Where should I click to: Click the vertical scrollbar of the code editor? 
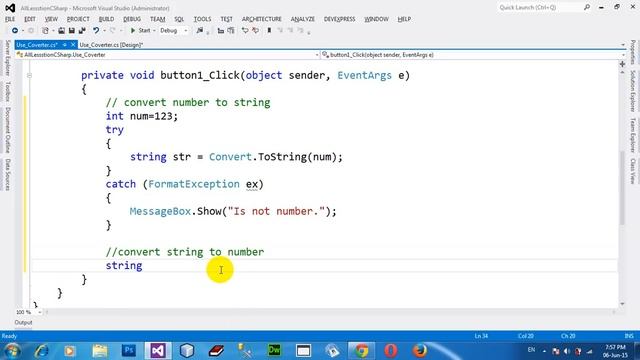622,188
